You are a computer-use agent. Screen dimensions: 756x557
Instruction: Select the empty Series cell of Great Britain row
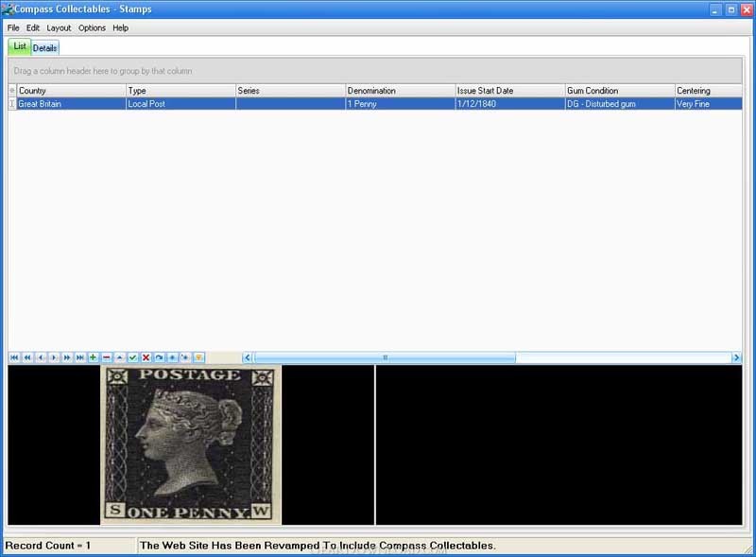click(x=291, y=104)
